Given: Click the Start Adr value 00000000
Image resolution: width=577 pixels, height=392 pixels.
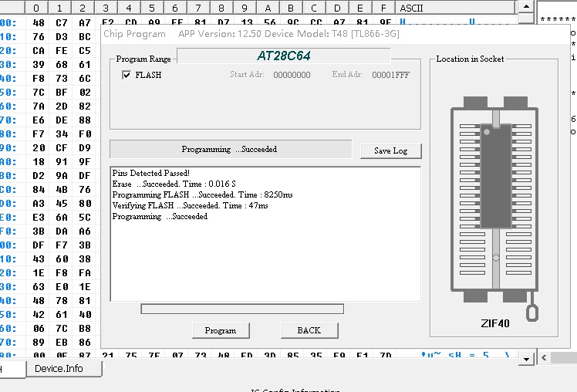Looking at the screenshot, I should coord(292,75).
